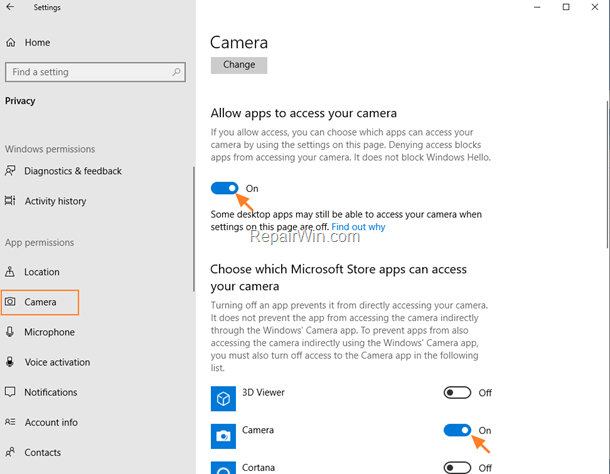610x474 pixels.
Task: Enable camera access for Cortana
Action: coord(457,468)
